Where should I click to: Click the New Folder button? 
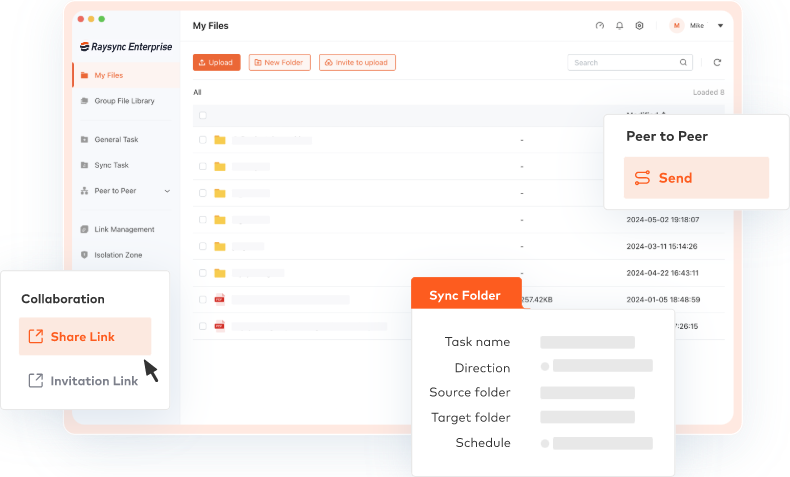pyautogui.click(x=280, y=62)
